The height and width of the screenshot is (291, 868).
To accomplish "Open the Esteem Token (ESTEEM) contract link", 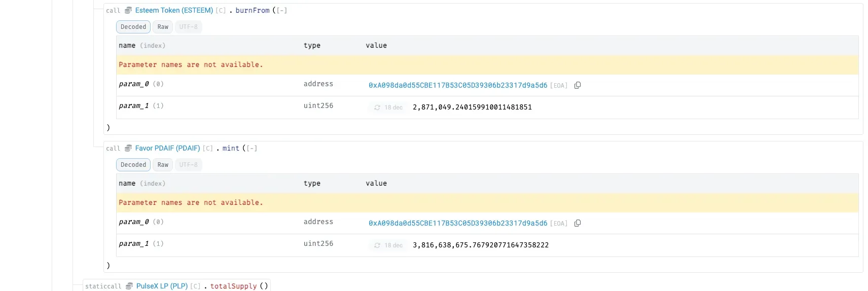I will (174, 10).
